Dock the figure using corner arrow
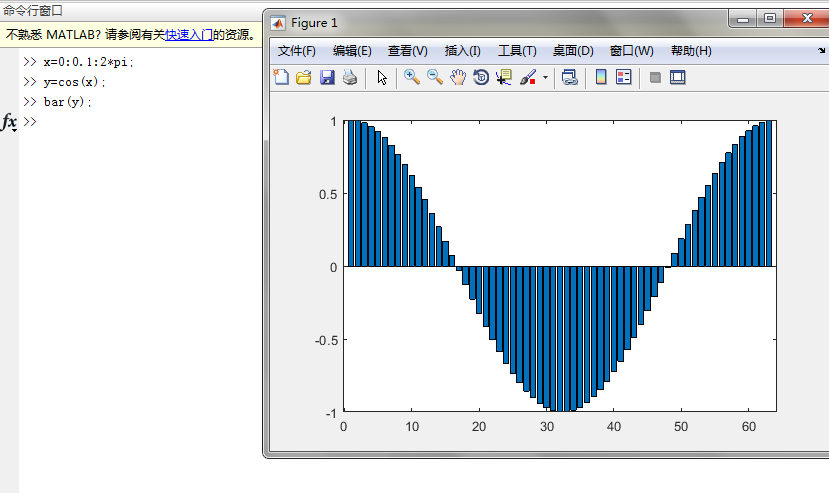This screenshot has height=493, width=829. click(x=821, y=51)
